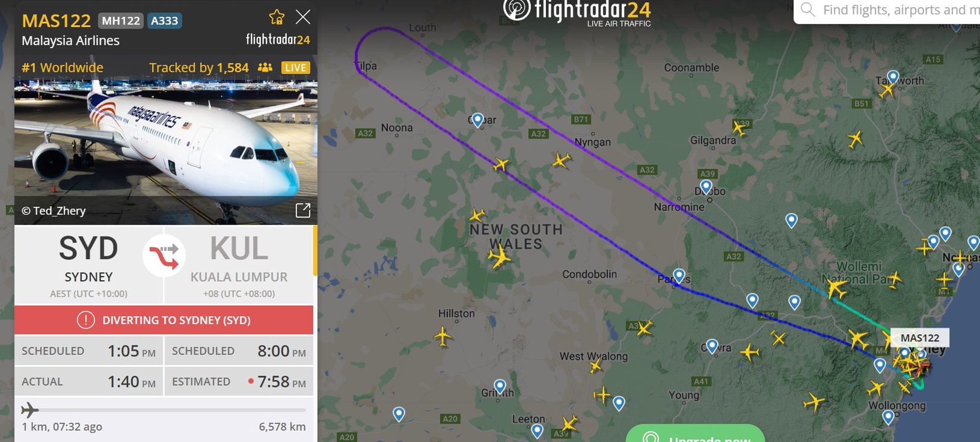The width and height of the screenshot is (980, 442).
Task: Select aircraft icon near Nyngan
Action: click(x=562, y=161)
